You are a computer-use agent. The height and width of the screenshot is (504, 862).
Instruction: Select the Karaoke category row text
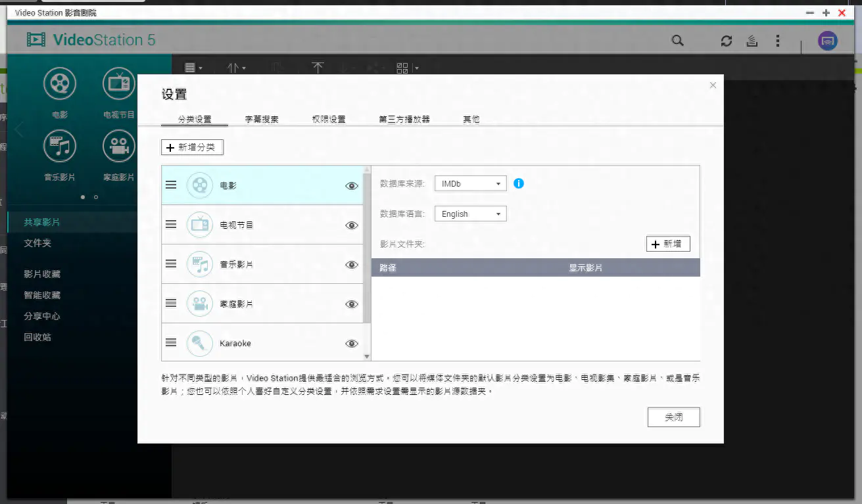pyautogui.click(x=235, y=344)
